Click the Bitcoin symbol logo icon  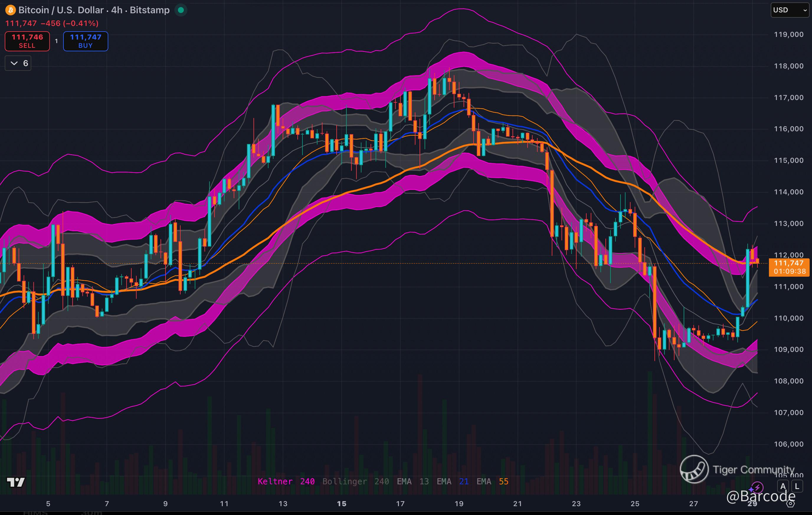pos(10,10)
